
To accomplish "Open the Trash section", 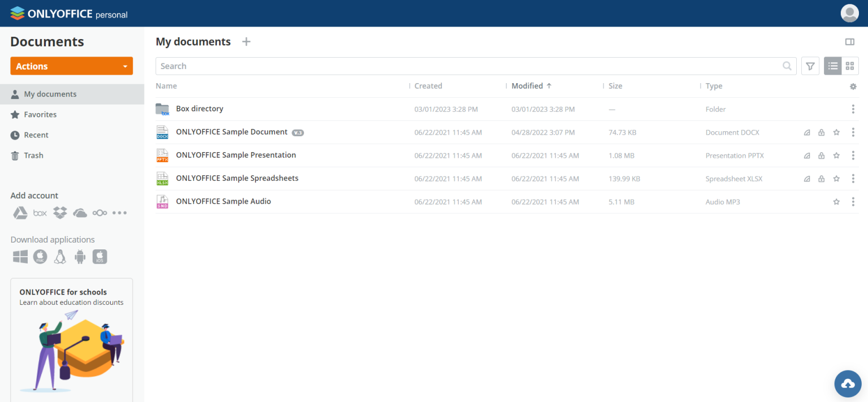I will pyautogui.click(x=33, y=155).
